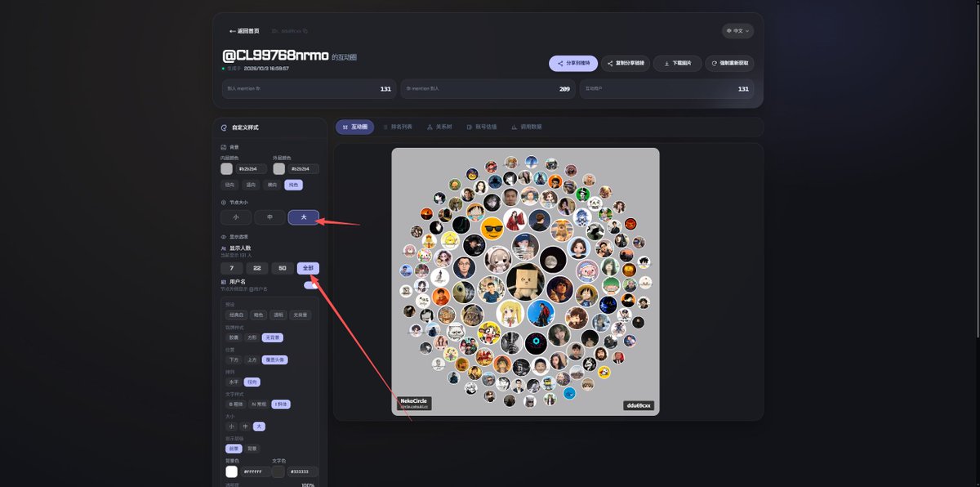Open the 账号估值 tab icon
980x487 pixels.
click(469, 127)
